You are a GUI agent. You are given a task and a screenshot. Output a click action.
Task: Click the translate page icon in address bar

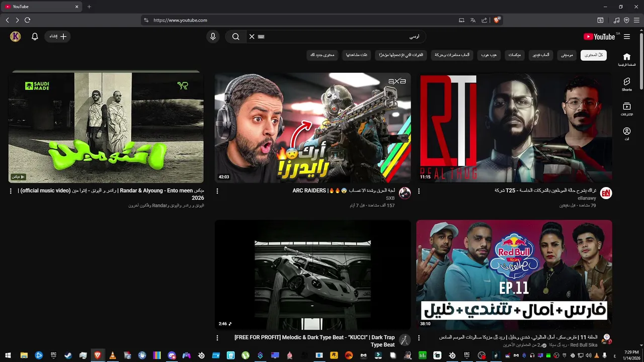click(473, 20)
